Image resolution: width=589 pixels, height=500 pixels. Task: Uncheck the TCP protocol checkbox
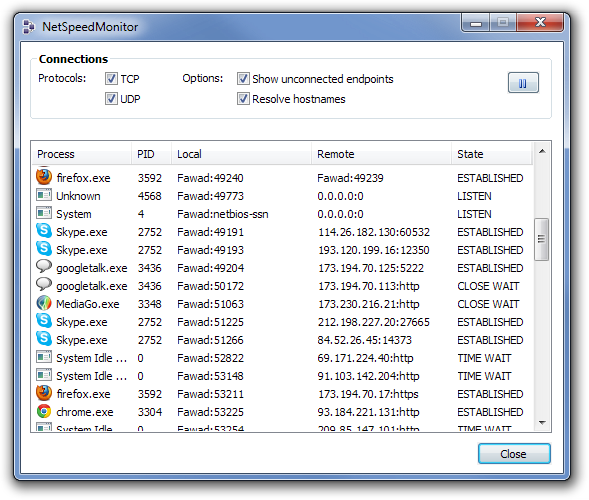click(111, 79)
